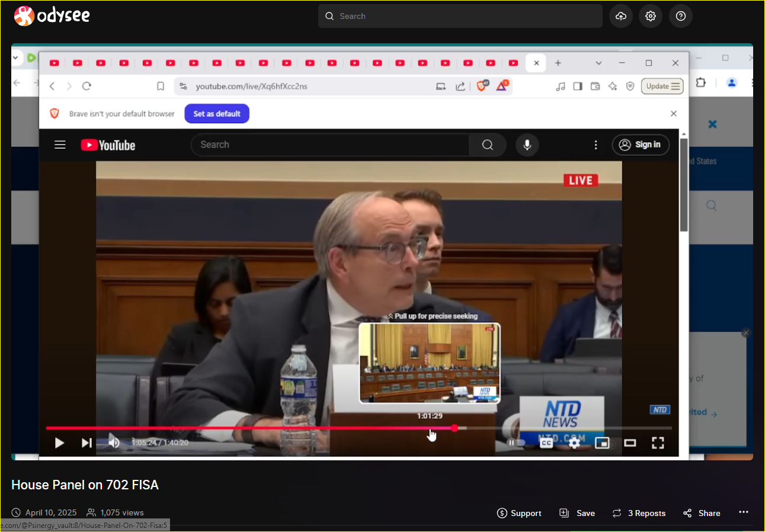Click search magnifier in background page
Viewport: 765px width, 532px height.
coord(712,206)
